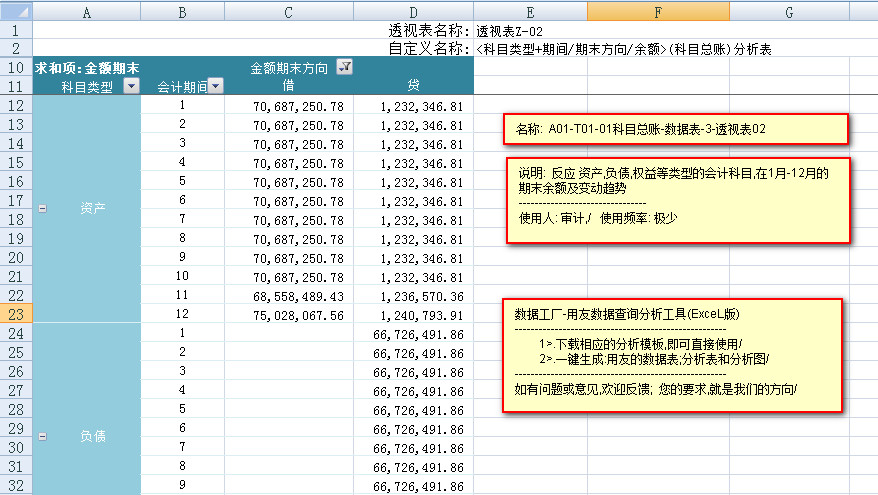Select column A header

(x=86, y=11)
